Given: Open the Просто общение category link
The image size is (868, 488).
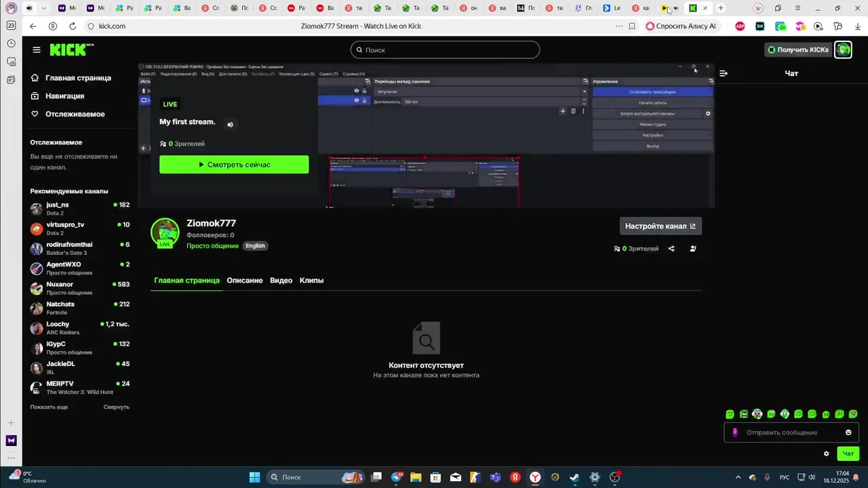Looking at the screenshot, I should [x=212, y=246].
